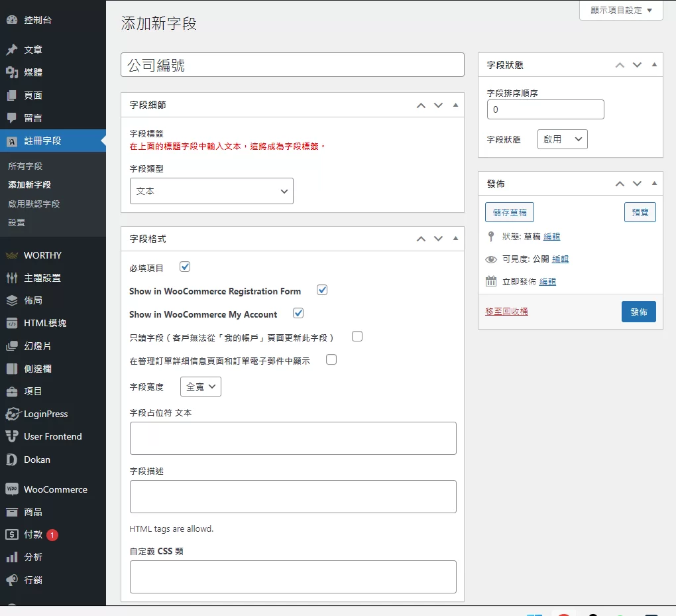Click 編輯 link next to 狀態: 草稿
This screenshot has width=676, height=616.
point(552,237)
